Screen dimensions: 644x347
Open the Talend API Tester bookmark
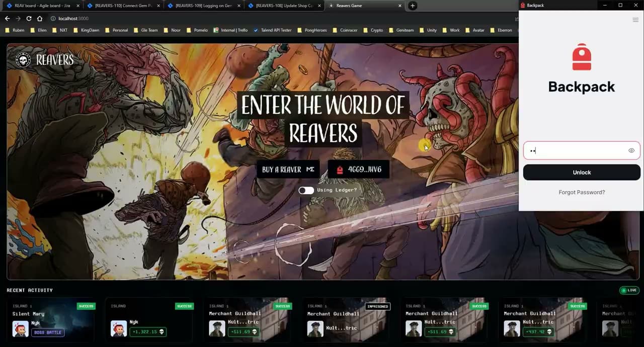click(x=272, y=30)
